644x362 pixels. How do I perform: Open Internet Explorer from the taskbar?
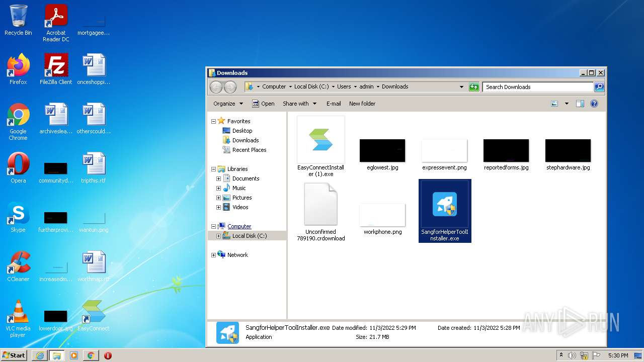(x=40, y=355)
